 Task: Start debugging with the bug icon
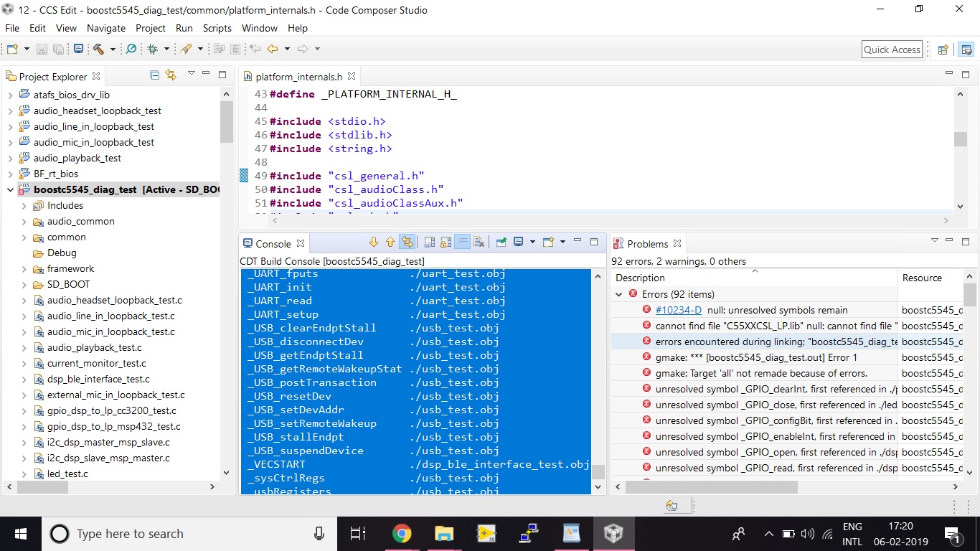152,49
